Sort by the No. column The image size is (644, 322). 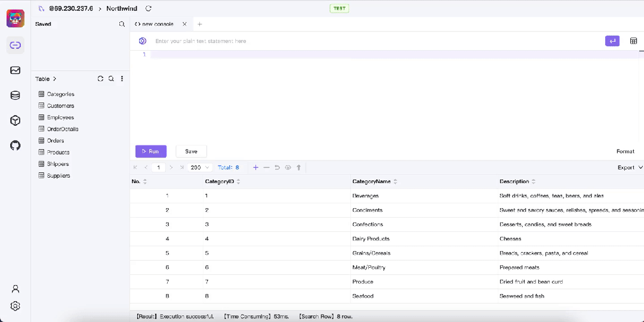pyautogui.click(x=144, y=181)
